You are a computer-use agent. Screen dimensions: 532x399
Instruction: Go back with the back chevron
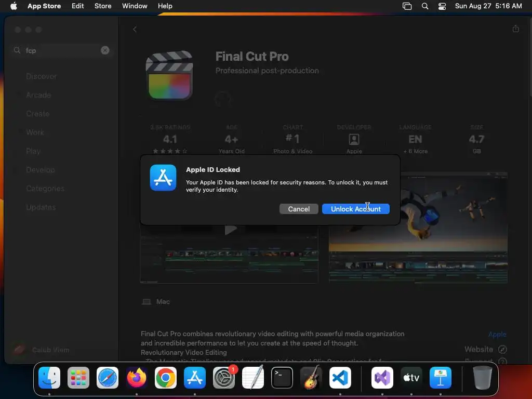pos(135,30)
